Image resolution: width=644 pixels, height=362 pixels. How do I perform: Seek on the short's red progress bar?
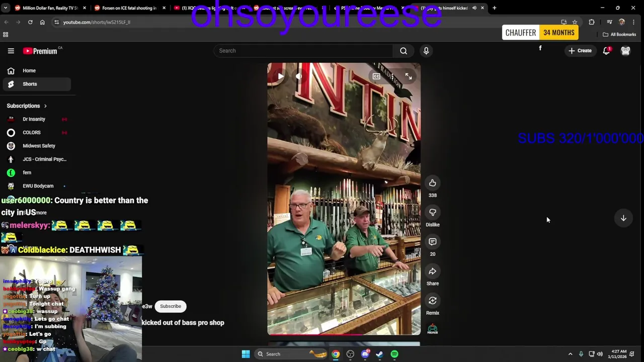(344, 334)
